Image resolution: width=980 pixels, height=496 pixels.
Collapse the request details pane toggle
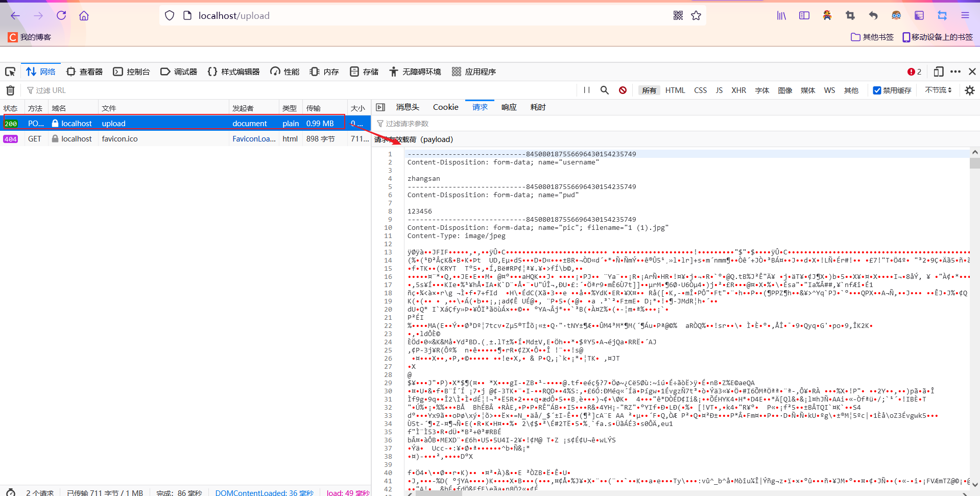coord(380,107)
